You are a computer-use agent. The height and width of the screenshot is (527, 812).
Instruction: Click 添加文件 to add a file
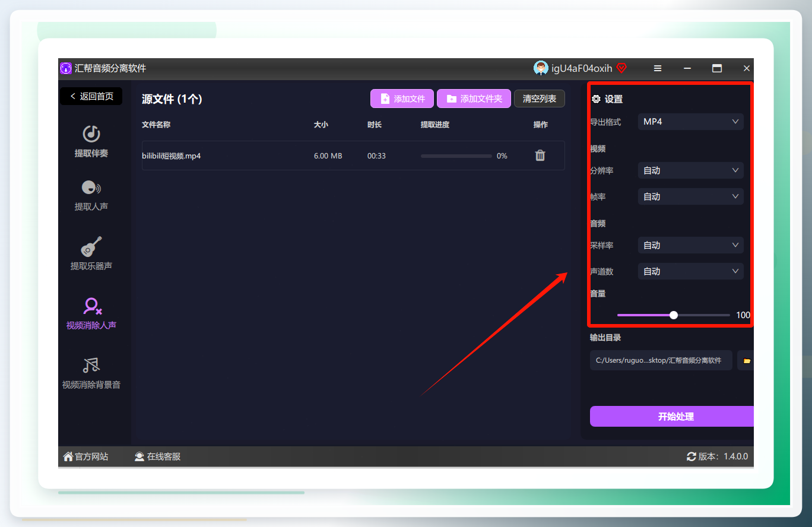[402, 99]
